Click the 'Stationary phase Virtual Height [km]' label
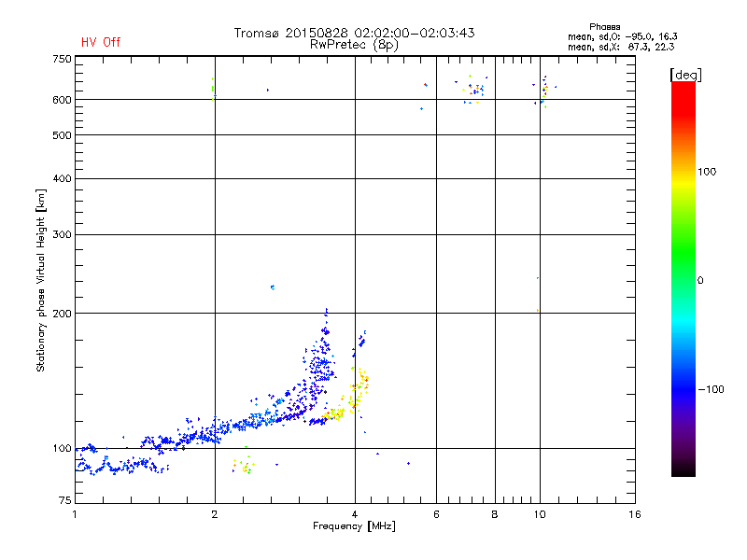Screen dimensions: 747x560 [40, 280]
